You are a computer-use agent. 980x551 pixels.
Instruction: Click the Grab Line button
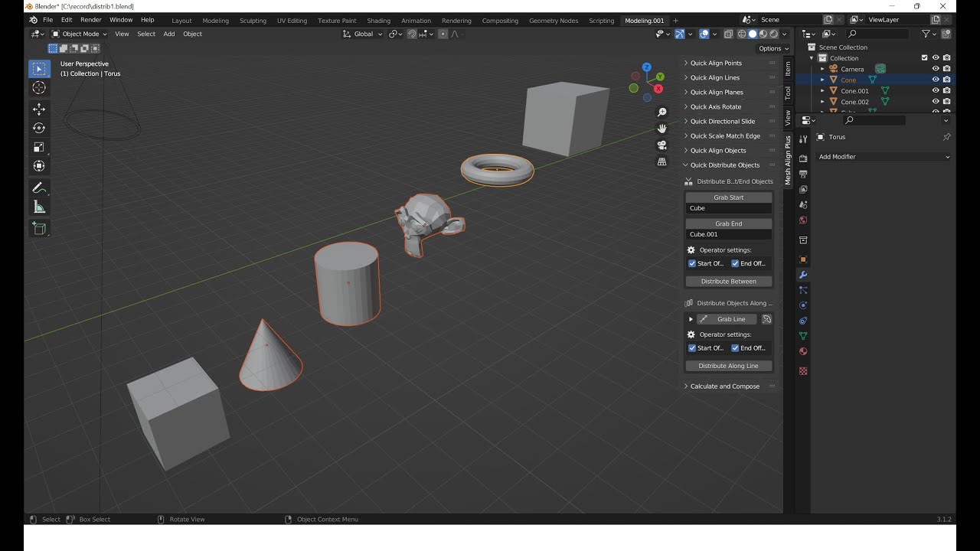(x=727, y=319)
